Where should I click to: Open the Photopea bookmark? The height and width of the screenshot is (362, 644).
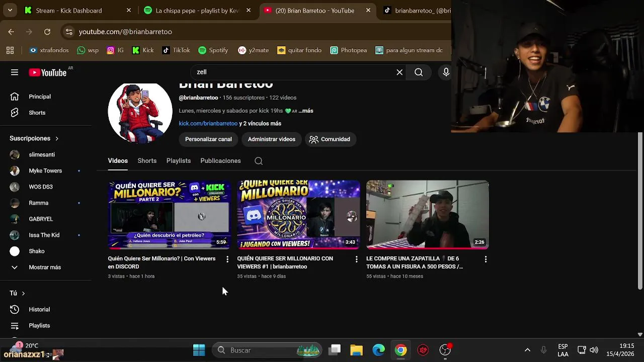349,50
